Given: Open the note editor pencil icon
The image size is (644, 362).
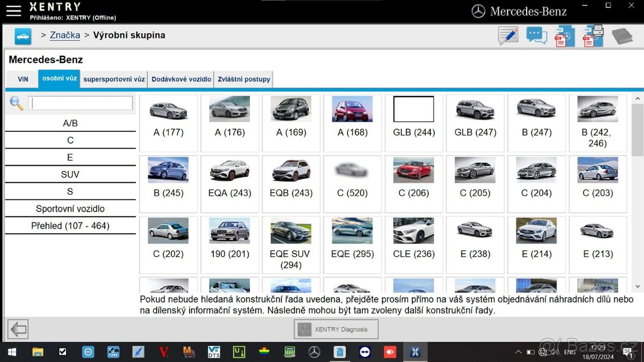Looking at the screenshot, I should 508,36.
